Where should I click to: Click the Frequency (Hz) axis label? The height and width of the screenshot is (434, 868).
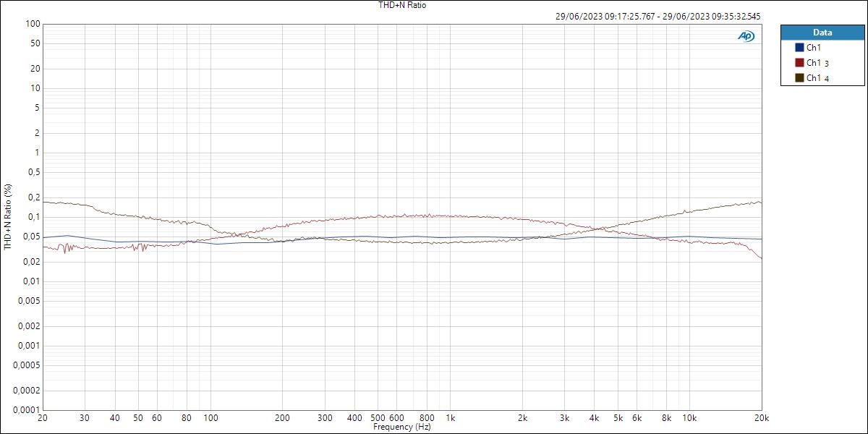(402, 427)
